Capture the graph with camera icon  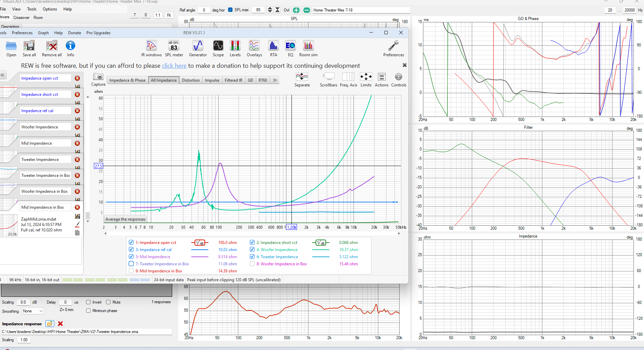point(98,80)
